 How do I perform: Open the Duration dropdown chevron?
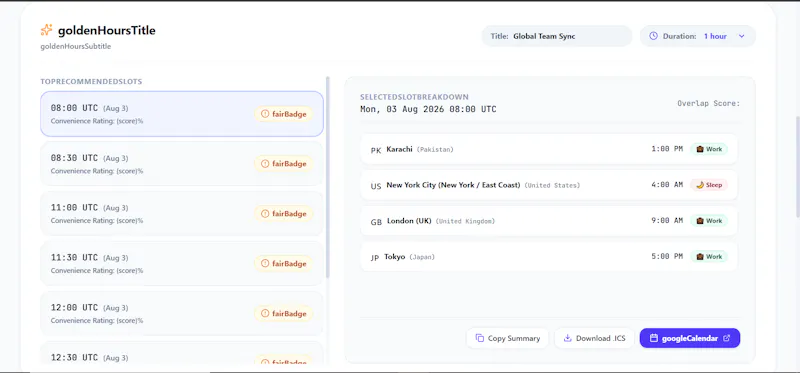tap(742, 36)
